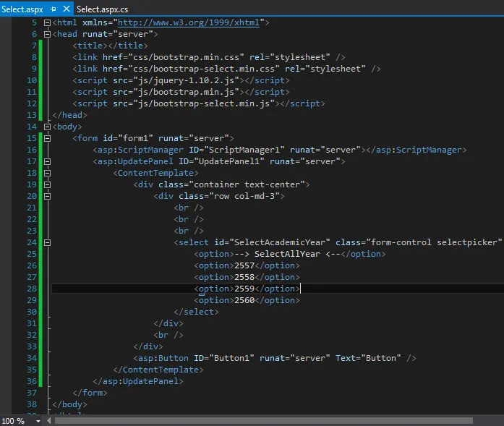Collapse the form element on line 15
The image size is (504, 426).
pos(47,138)
